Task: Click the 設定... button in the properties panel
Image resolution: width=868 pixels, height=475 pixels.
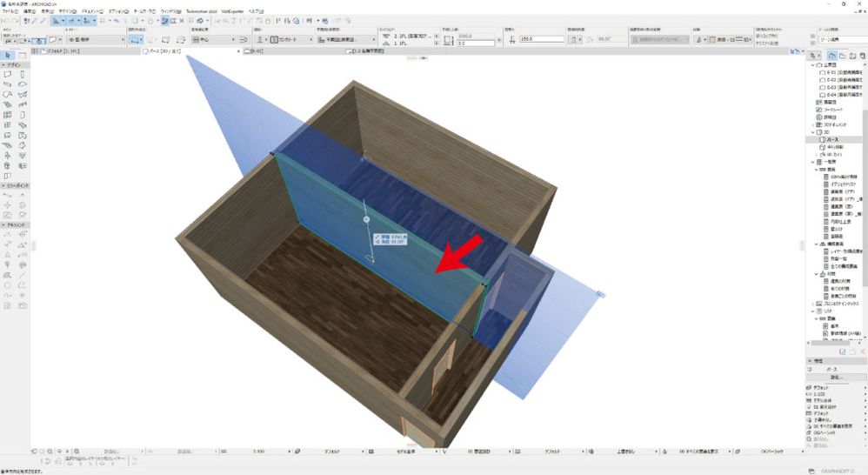Action: (x=836, y=377)
